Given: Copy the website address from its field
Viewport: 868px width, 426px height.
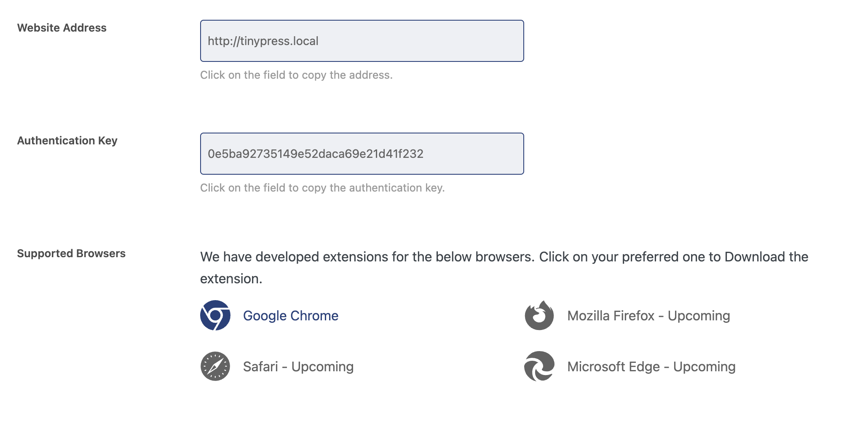Looking at the screenshot, I should [362, 41].
